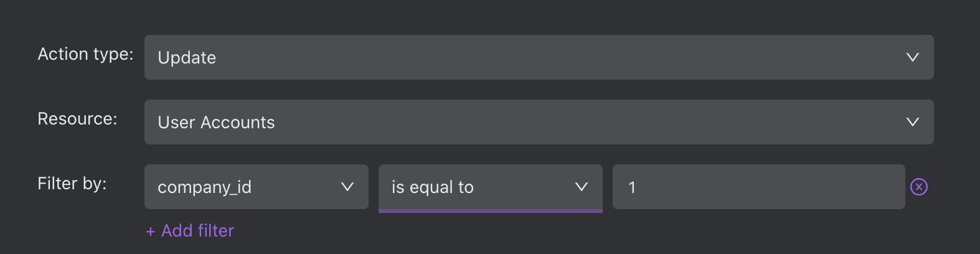Viewport: 980px width, 254px height.
Task: Select the "User Accounts" resource value
Action: pyautogui.click(x=216, y=123)
